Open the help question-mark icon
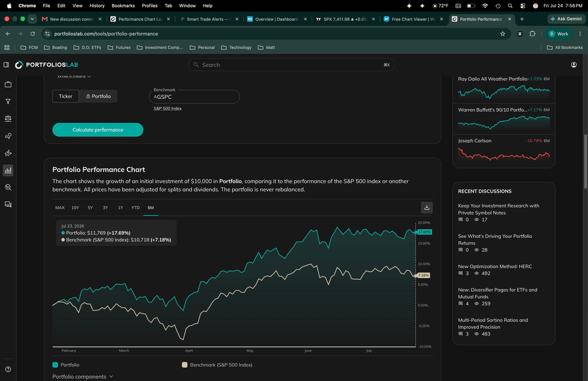Image resolution: width=588 pixels, height=381 pixels. pyautogui.click(x=8, y=370)
